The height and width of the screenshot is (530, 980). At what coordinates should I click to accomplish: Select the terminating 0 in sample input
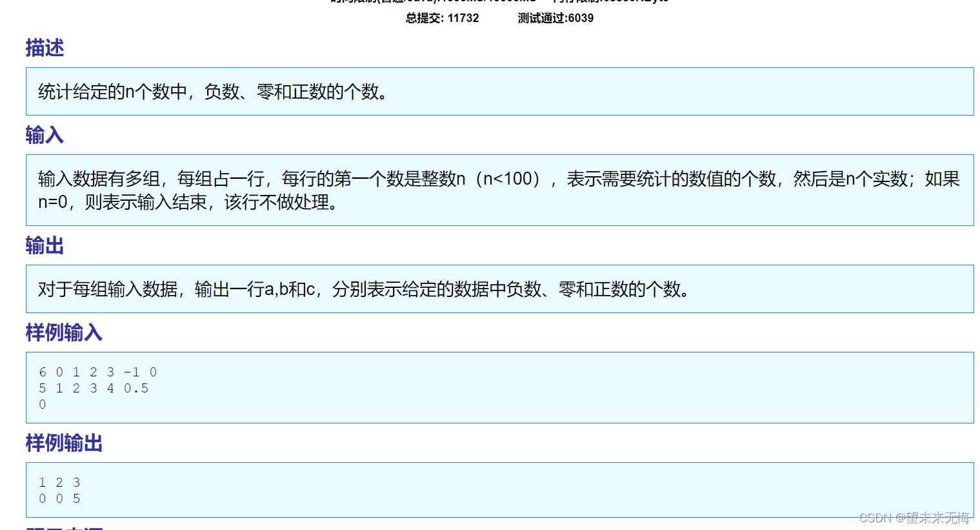(x=42, y=404)
